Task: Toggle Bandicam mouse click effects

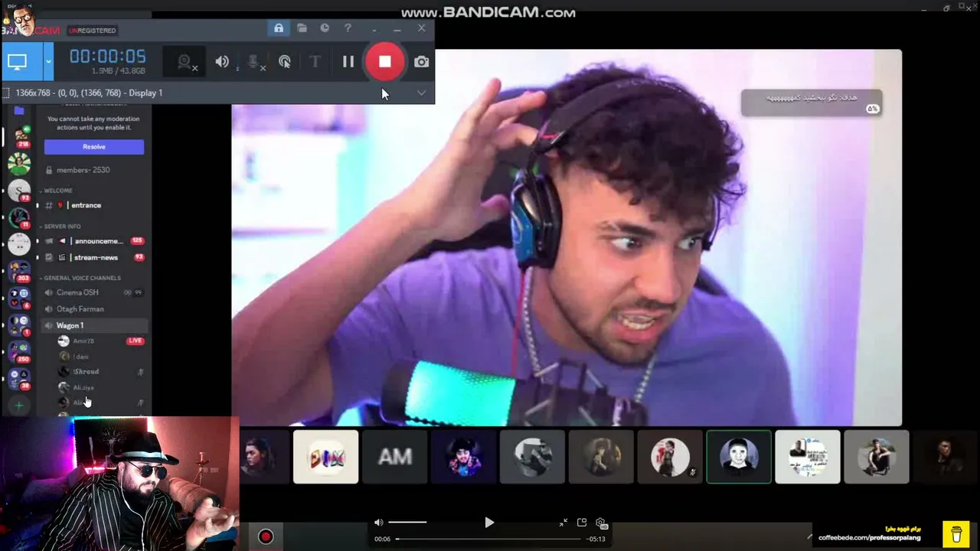Action: [x=285, y=62]
